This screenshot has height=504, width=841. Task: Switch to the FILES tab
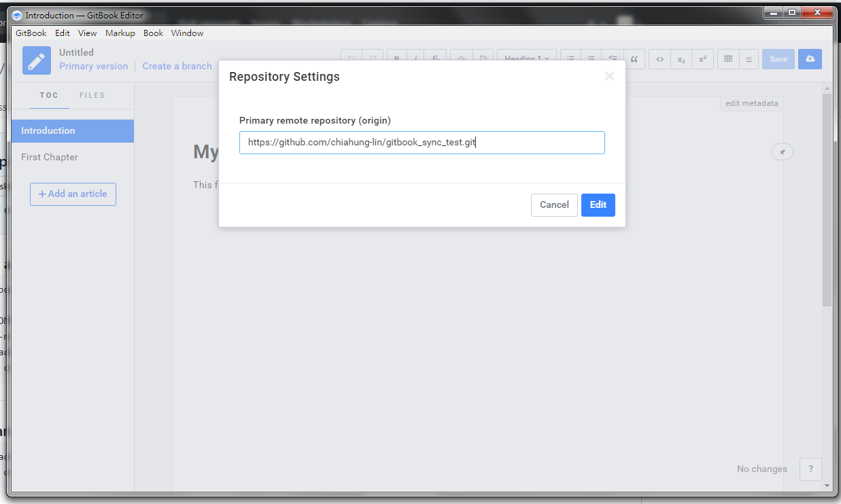92,95
